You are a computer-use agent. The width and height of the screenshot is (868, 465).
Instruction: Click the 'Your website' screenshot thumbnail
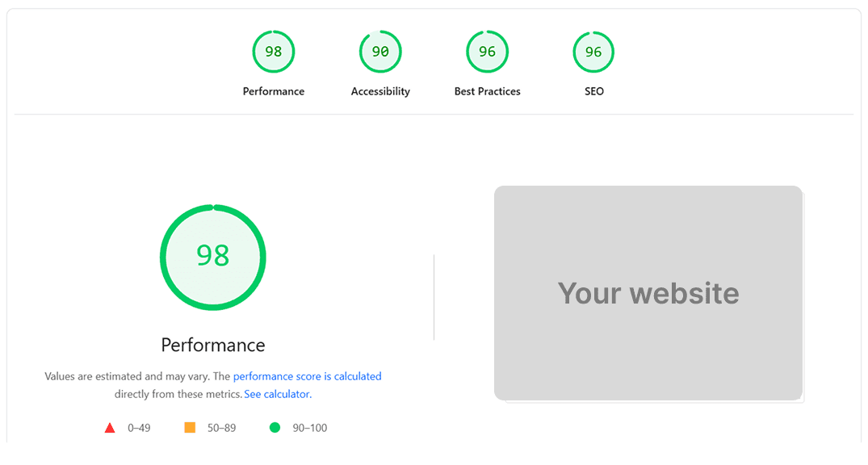click(x=648, y=293)
